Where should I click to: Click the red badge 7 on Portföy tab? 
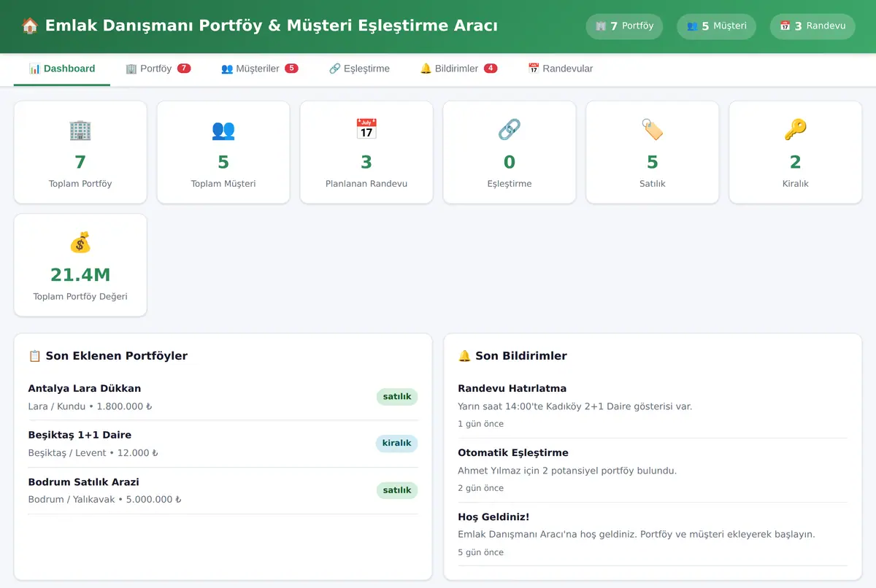point(184,69)
